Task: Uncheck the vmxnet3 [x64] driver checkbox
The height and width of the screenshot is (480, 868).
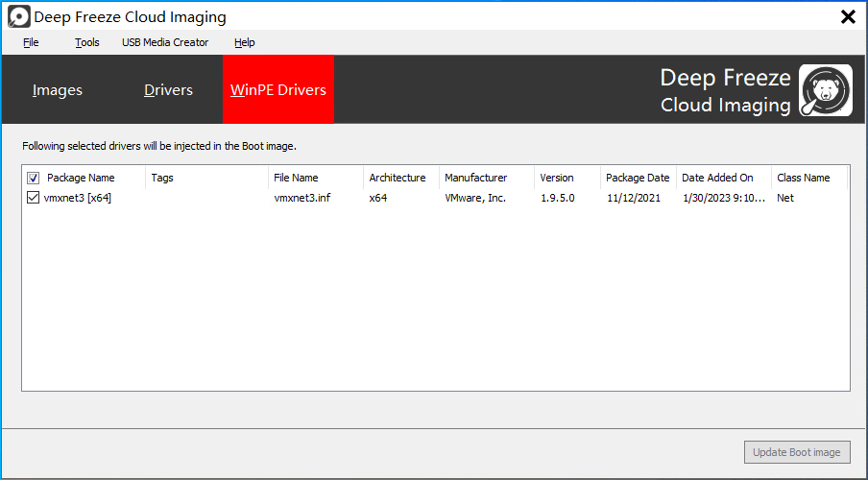Action: (34, 198)
